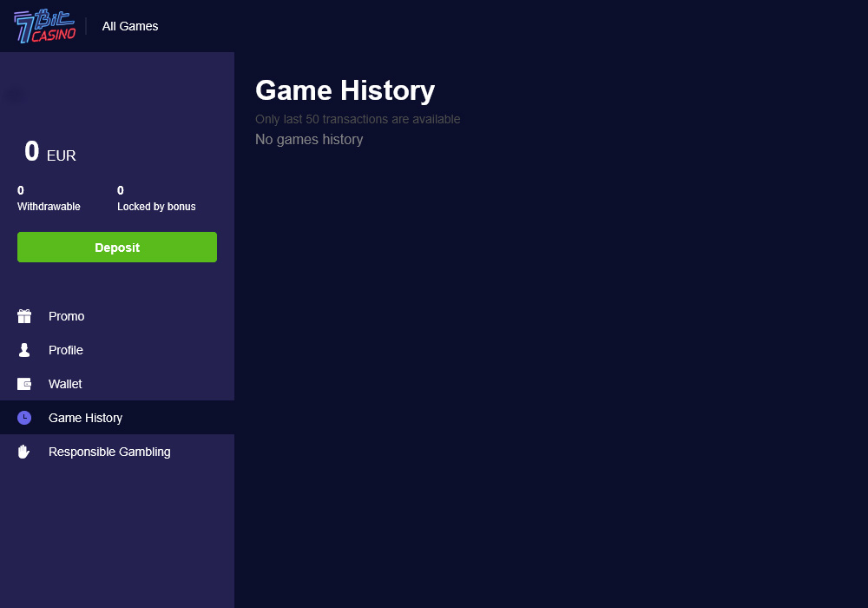Screen dimensions: 868x608
Task: Click the 'No games history' message
Action: coord(309,139)
